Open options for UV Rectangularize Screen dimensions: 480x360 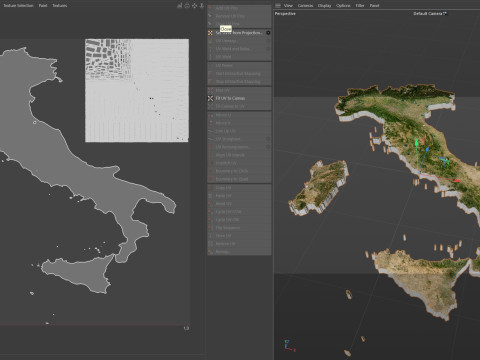[x=268, y=147]
